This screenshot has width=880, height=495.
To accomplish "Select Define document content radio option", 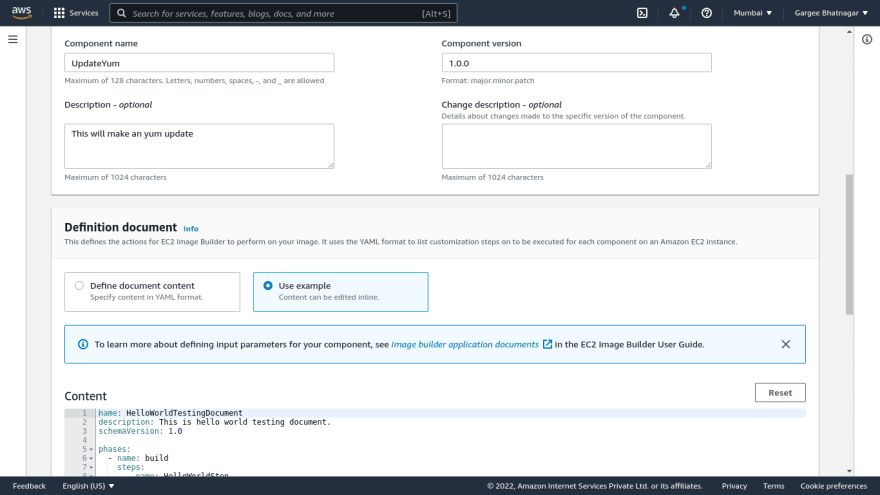I will tap(79, 286).
